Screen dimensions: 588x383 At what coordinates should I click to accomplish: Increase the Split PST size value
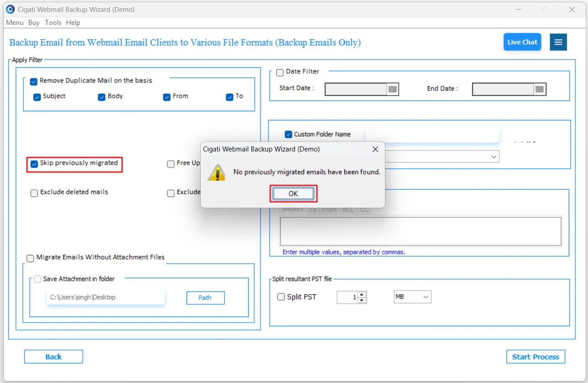[x=362, y=295]
